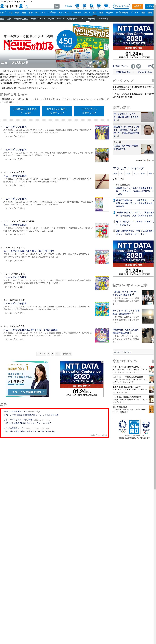Open Mainichi's Facebook account icon in sidebar

point(133,66)
